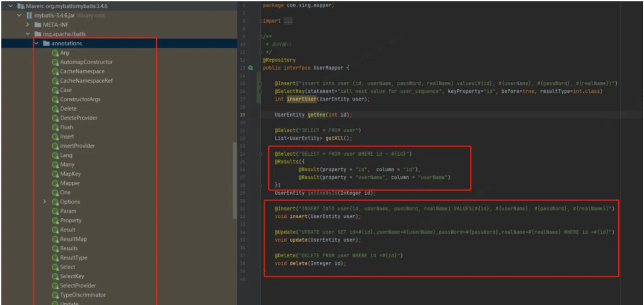Expand the folded import statements
The height and width of the screenshot is (305, 644).
[x=288, y=21]
